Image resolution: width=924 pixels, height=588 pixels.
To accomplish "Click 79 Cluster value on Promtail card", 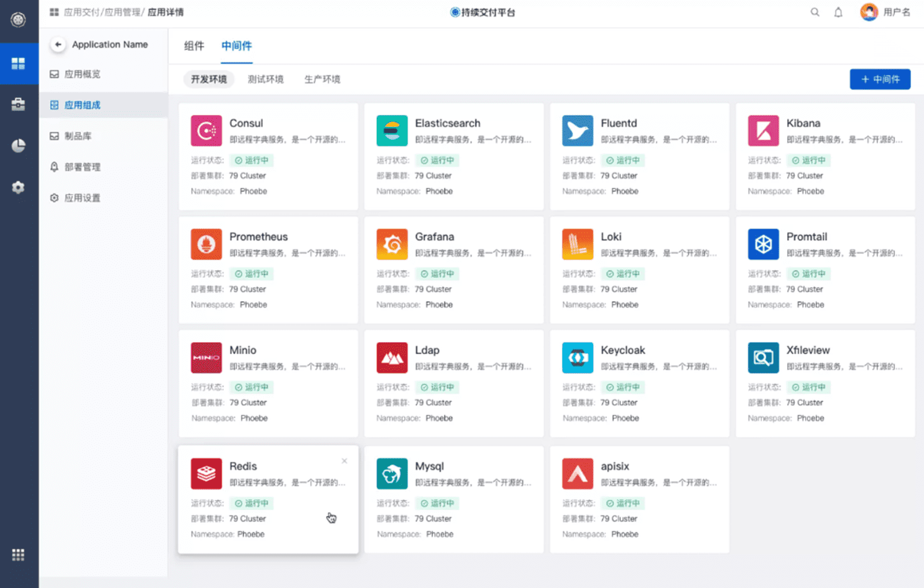I will (x=804, y=289).
